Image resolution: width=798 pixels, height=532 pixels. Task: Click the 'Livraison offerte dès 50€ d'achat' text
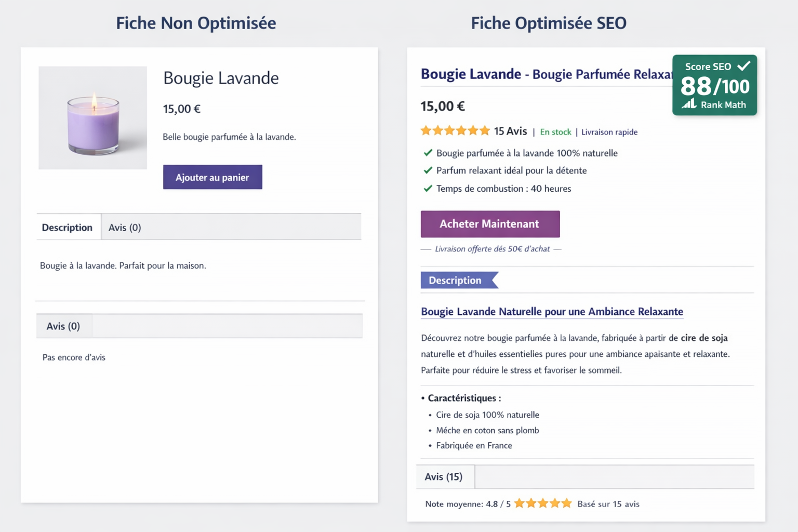492,249
